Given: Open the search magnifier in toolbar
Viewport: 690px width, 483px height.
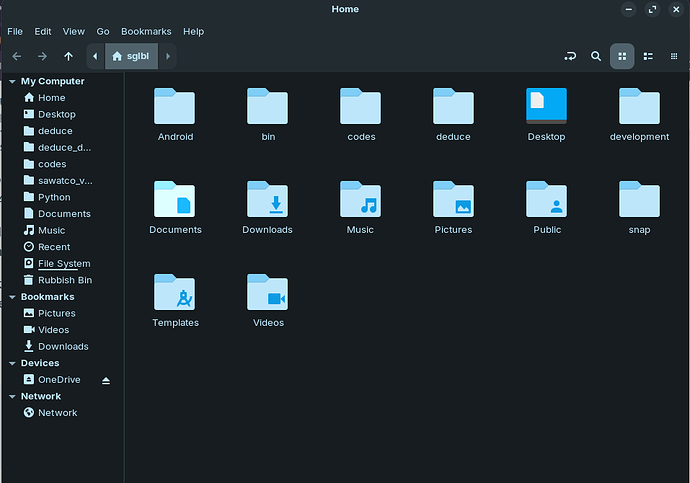Looking at the screenshot, I should click(x=596, y=57).
